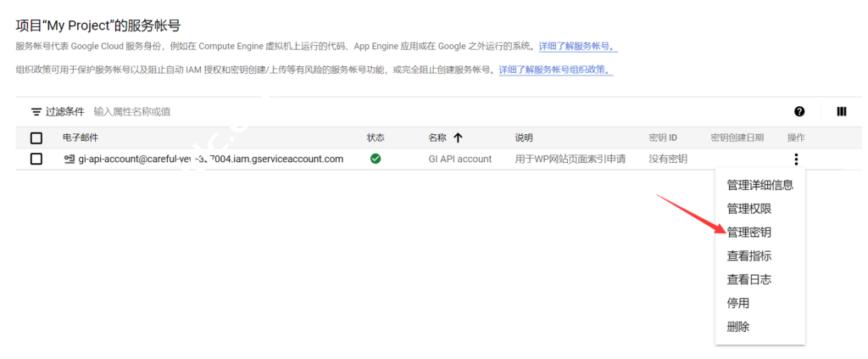Open the three-dot actions menu for gi-api-account
Image resolution: width=868 pixels, height=359 pixels.
[796, 160]
